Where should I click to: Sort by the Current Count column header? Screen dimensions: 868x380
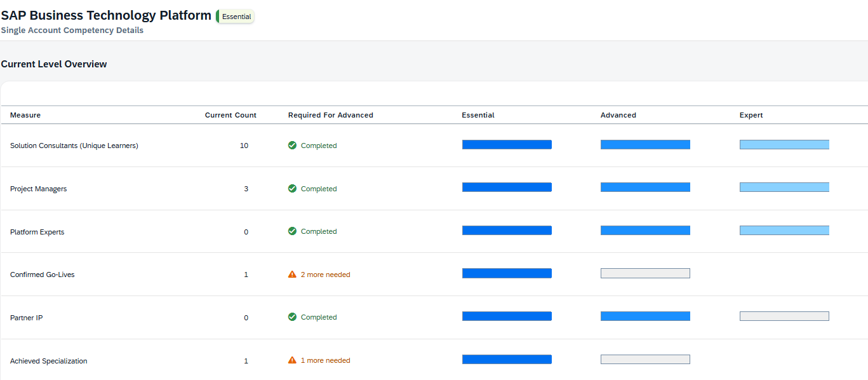(x=230, y=115)
